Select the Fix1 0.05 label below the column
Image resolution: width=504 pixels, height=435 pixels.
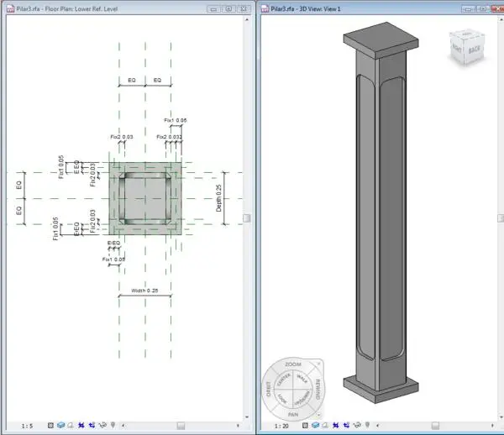[113, 259]
